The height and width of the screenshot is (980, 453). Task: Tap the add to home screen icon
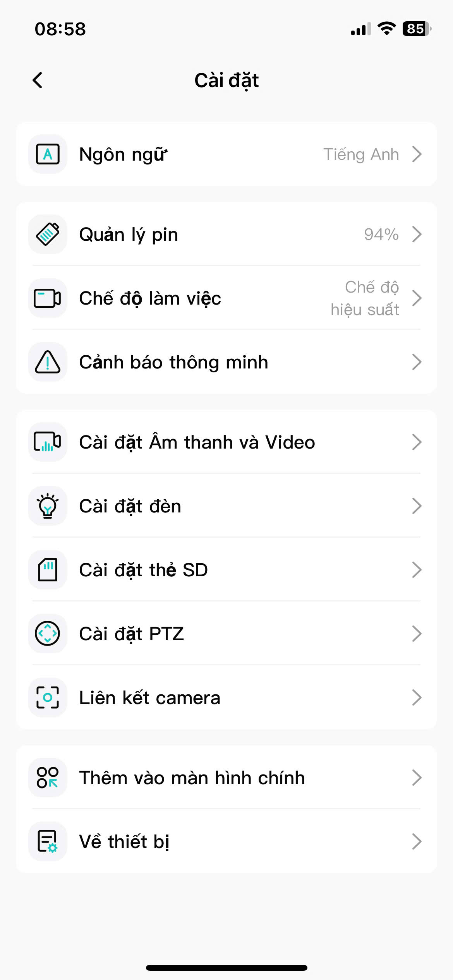(x=48, y=778)
